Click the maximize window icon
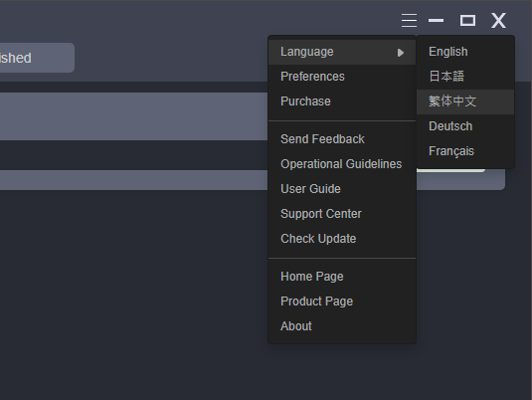 (467, 20)
